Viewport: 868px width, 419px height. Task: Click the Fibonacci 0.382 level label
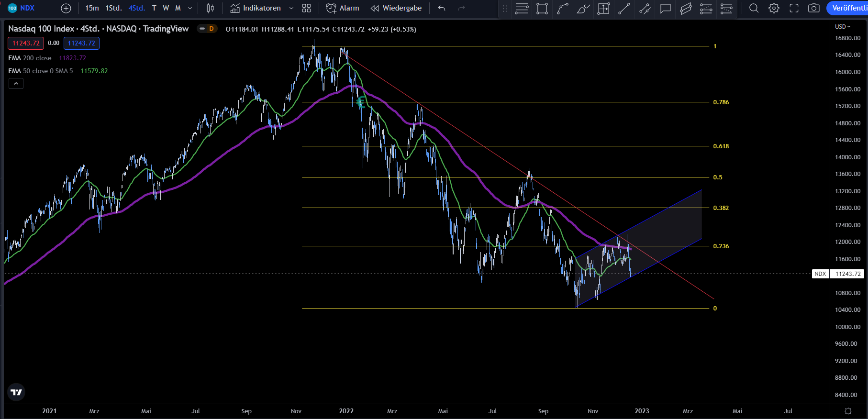coord(721,208)
